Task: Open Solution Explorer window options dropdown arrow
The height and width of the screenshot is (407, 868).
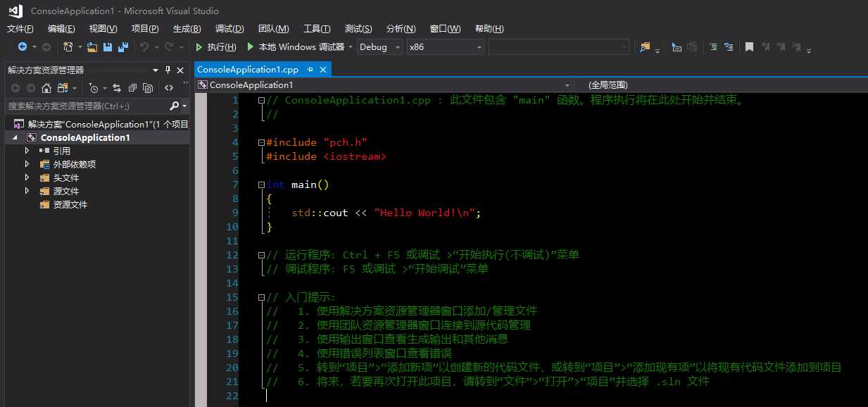Action: (156, 70)
